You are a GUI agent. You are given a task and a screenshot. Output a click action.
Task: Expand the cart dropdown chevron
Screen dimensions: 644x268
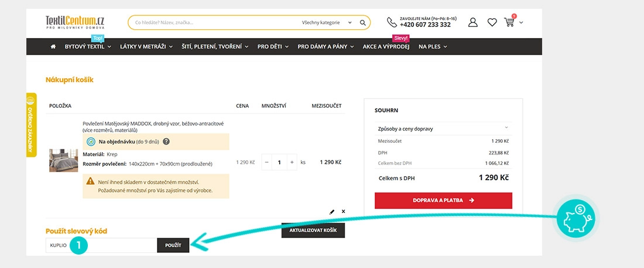tap(521, 23)
